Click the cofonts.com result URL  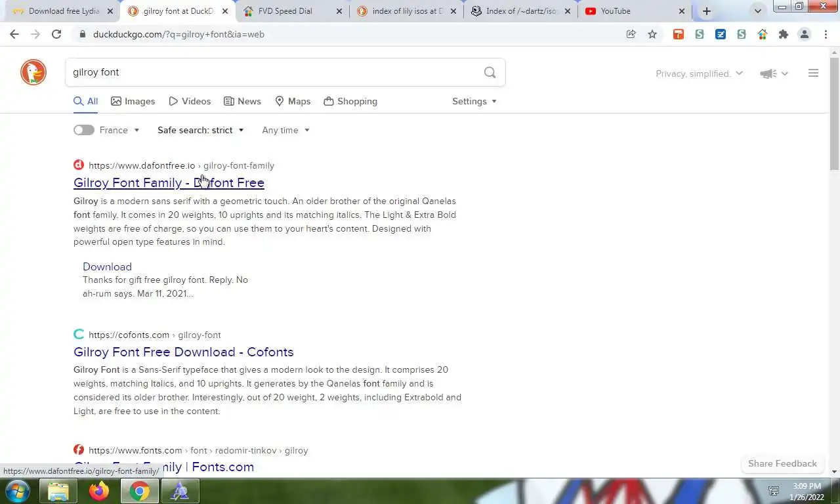[155, 335]
